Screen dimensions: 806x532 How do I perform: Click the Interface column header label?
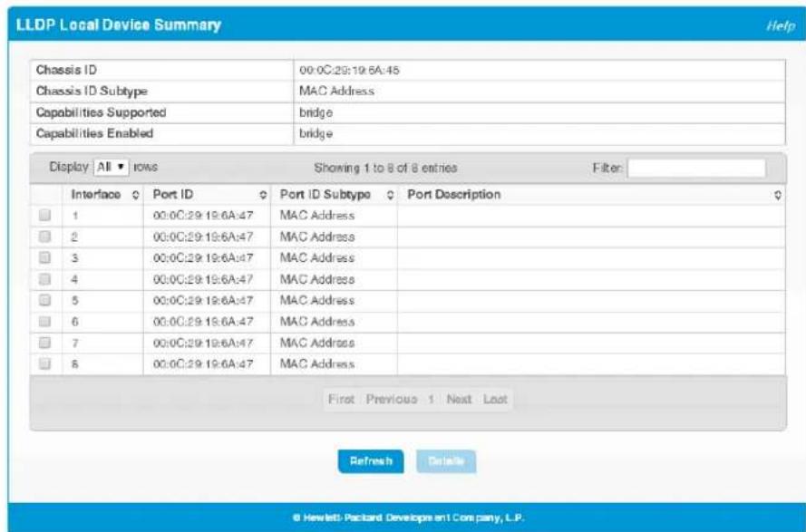pos(95,195)
